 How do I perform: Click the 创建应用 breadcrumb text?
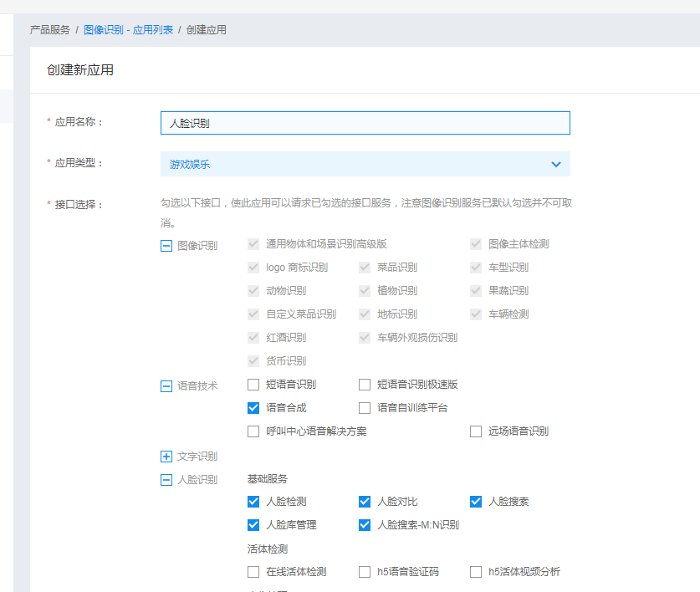207,30
